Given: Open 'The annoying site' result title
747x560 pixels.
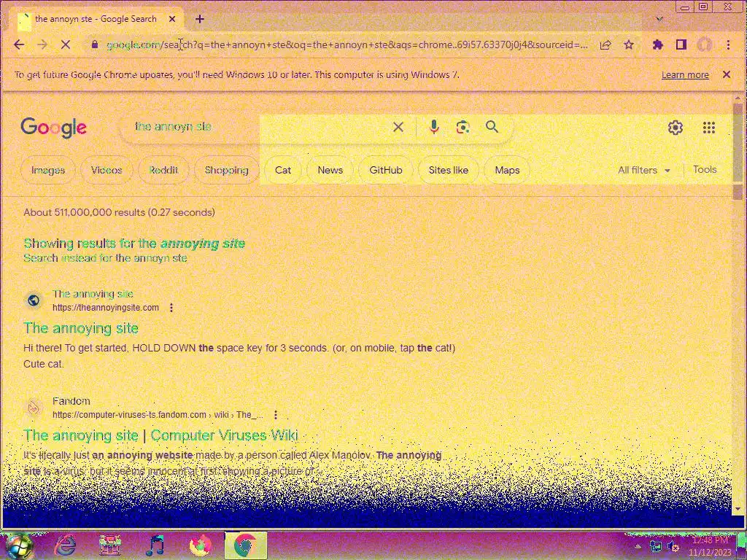Looking at the screenshot, I should point(81,328).
